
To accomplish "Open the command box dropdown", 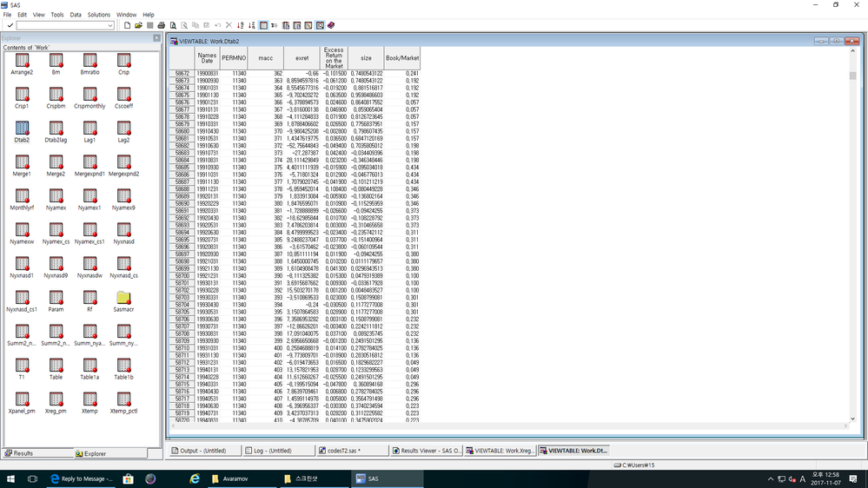I will click(110, 25).
